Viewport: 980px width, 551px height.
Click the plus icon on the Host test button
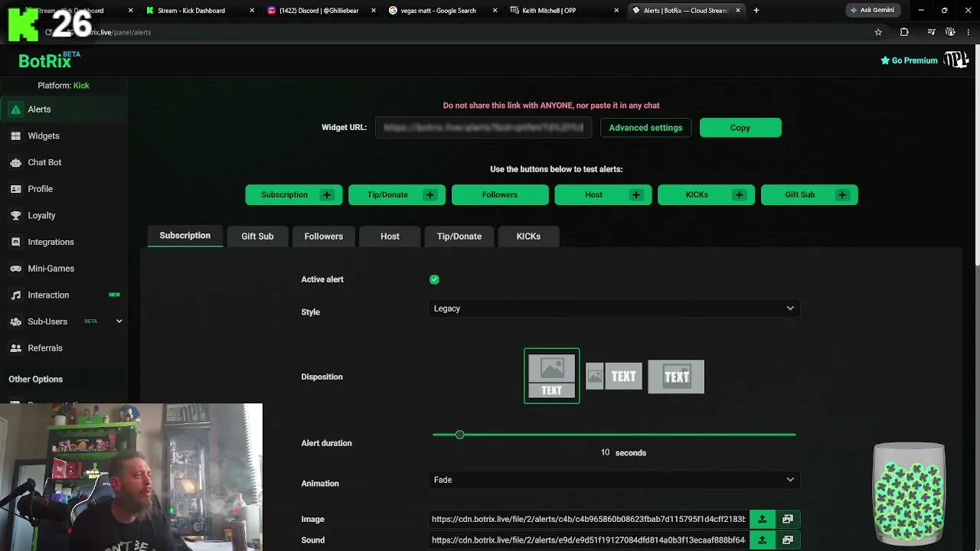(636, 194)
